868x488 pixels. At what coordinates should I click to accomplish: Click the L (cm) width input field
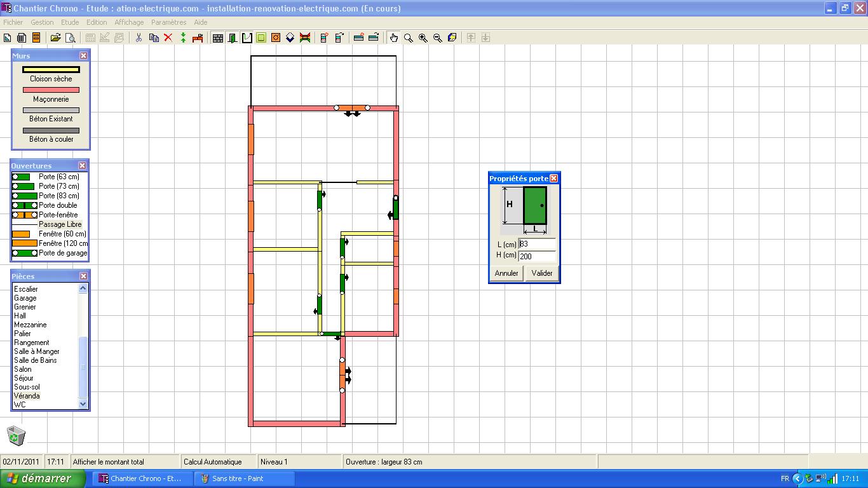538,244
